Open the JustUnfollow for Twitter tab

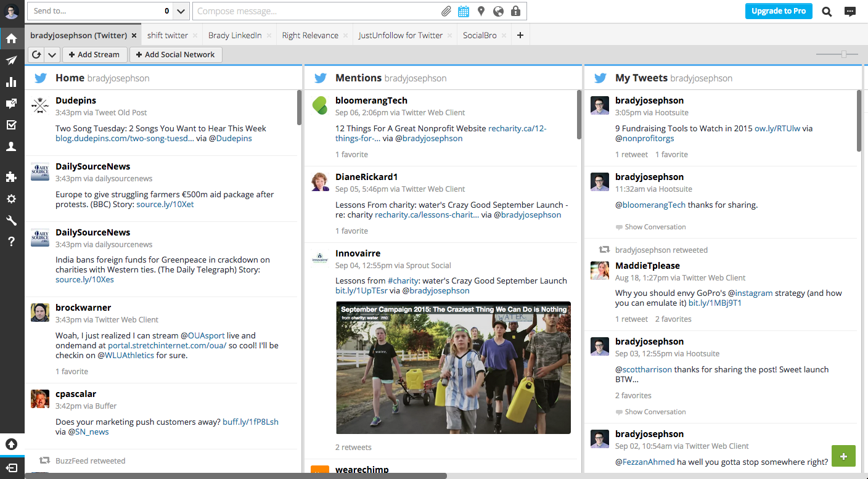[401, 35]
